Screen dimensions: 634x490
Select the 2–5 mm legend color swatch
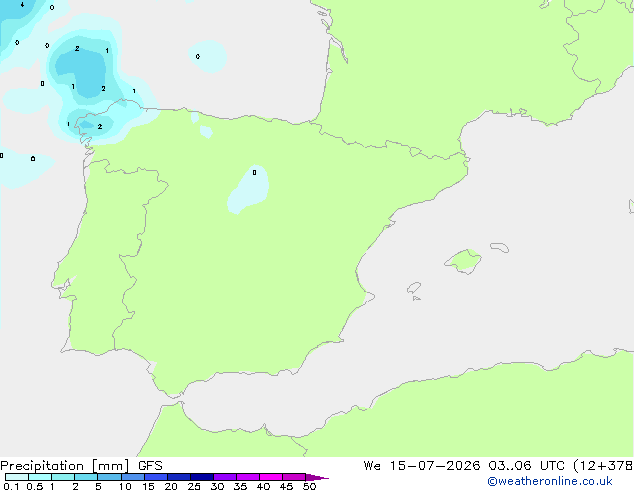(x=86, y=477)
